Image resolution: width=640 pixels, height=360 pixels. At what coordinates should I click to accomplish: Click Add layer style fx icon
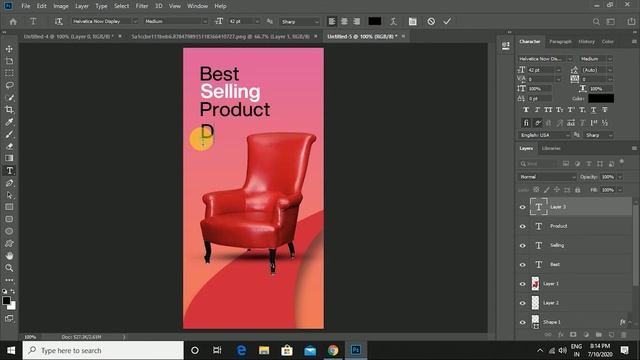pyautogui.click(x=560, y=335)
